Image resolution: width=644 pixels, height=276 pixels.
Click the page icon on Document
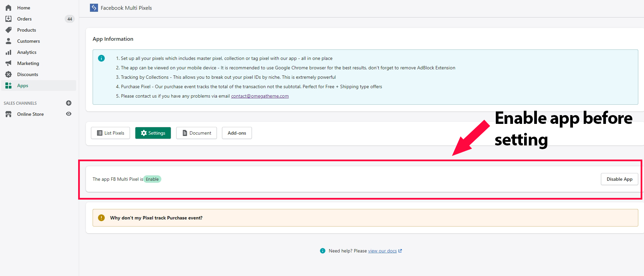[185, 133]
